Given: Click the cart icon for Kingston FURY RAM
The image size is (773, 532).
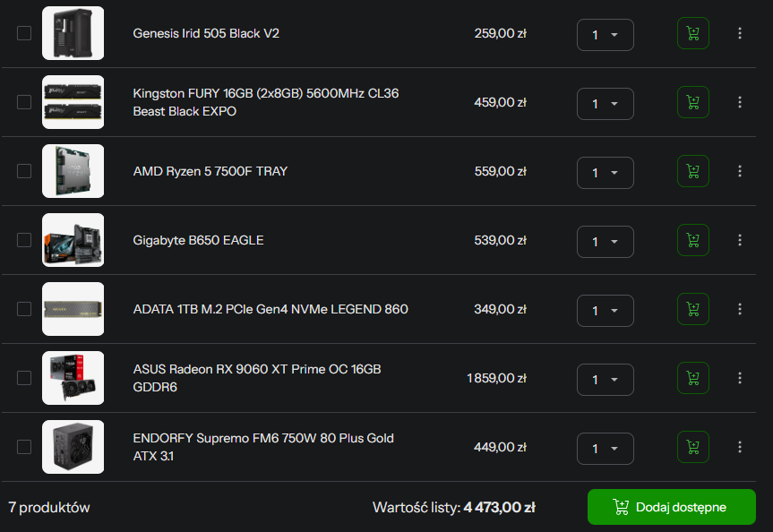Looking at the screenshot, I should pos(692,102).
